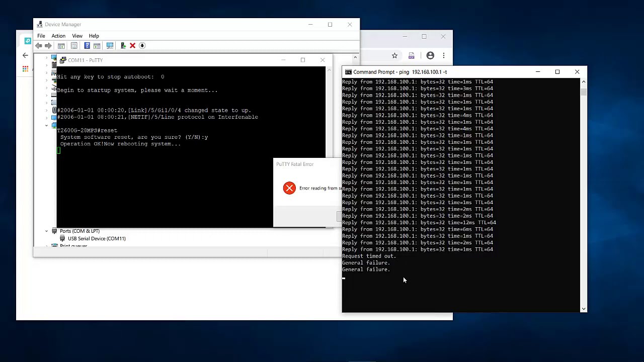Close the COM11 PuTTY window
This screenshot has width=644, height=362.
(323, 60)
